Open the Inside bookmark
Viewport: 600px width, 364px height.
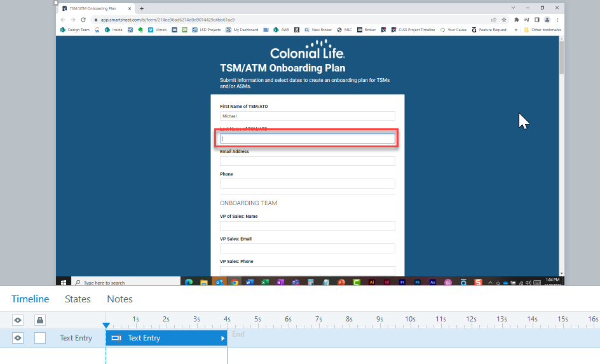pos(114,30)
